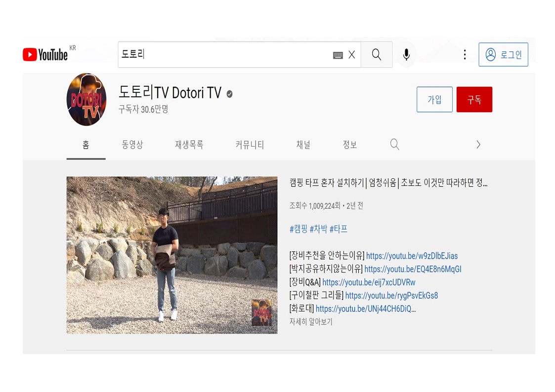Open the video title 캠핑 타프 혼자 설치하기

pos(388,183)
